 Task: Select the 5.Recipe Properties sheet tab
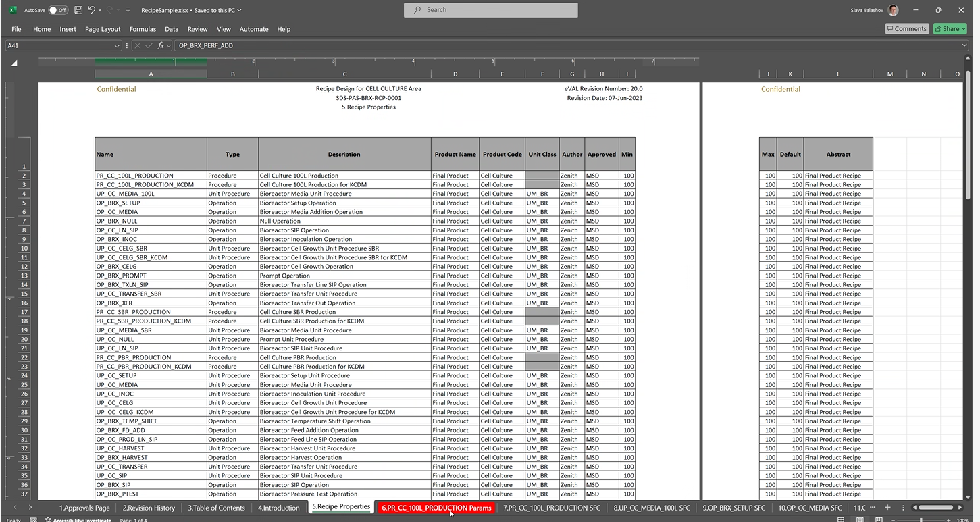click(341, 507)
